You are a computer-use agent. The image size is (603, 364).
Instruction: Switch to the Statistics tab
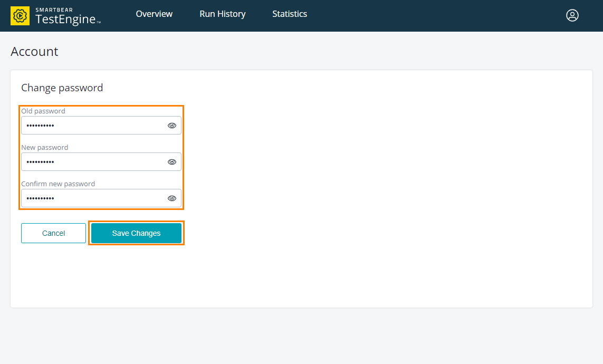(x=289, y=14)
